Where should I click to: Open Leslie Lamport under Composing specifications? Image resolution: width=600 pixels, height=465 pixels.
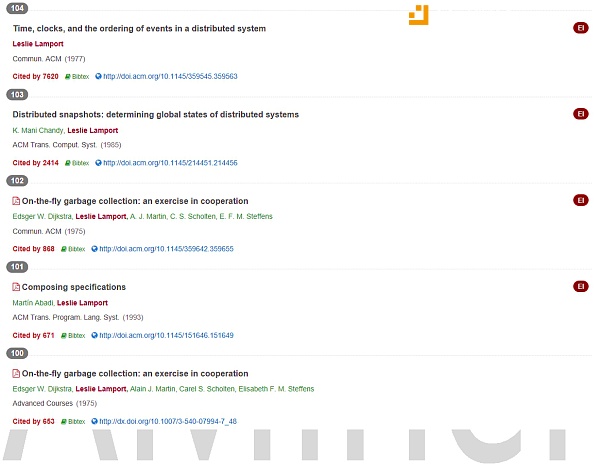pyautogui.click(x=82, y=303)
